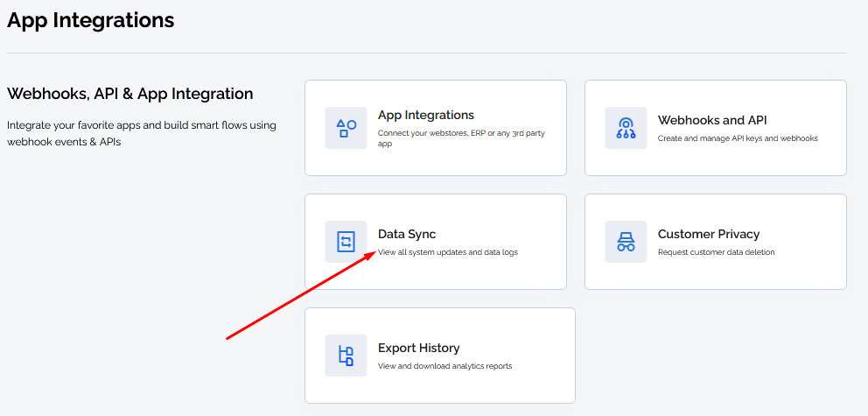Open the Export History card title
This screenshot has height=416, width=868.
click(x=418, y=348)
